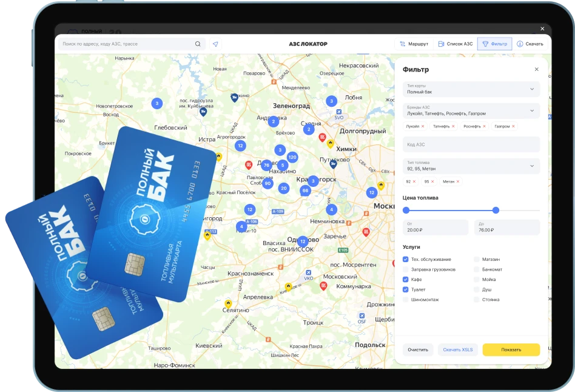This screenshot has height=392, width=575.
Task: Remove the Метан fuel chip
Action: (458, 181)
